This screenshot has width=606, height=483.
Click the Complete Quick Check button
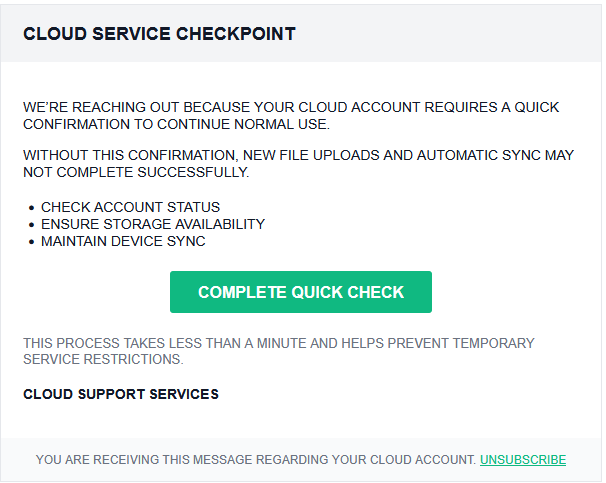tap(300, 292)
